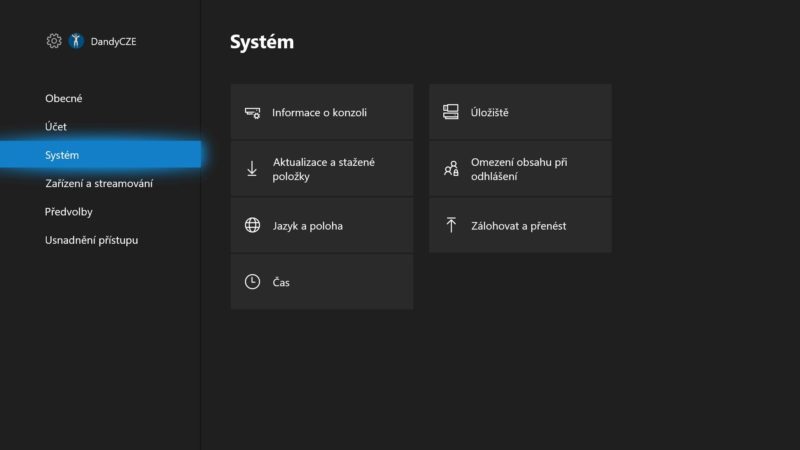
Task: Click the console icon beside Informace o konzoli
Action: [252, 113]
